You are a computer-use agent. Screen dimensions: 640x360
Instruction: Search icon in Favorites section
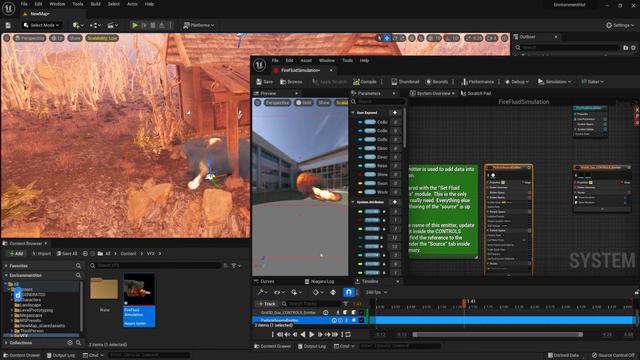pos(78,266)
